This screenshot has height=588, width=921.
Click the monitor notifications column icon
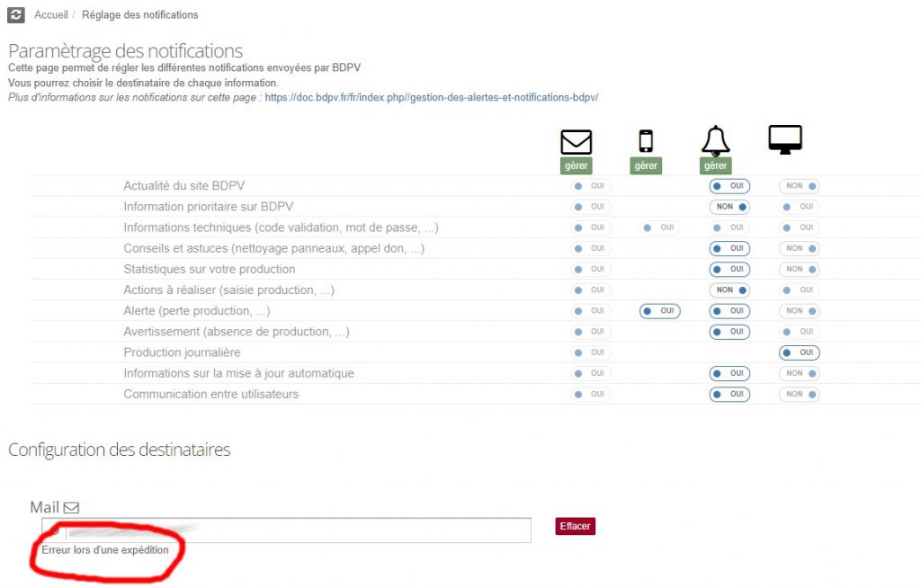[x=783, y=139]
